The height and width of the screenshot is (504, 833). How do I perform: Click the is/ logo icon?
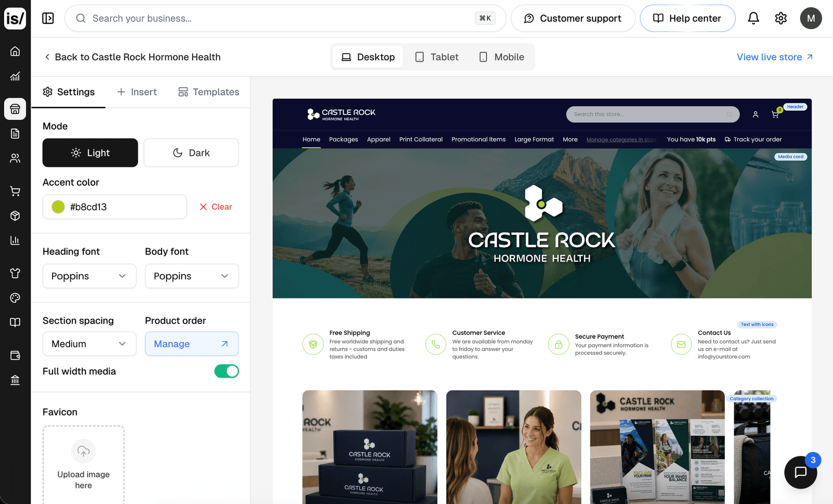[15, 18]
